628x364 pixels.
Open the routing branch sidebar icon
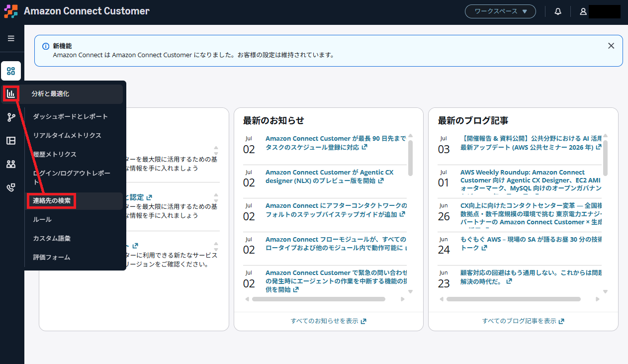click(x=11, y=117)
